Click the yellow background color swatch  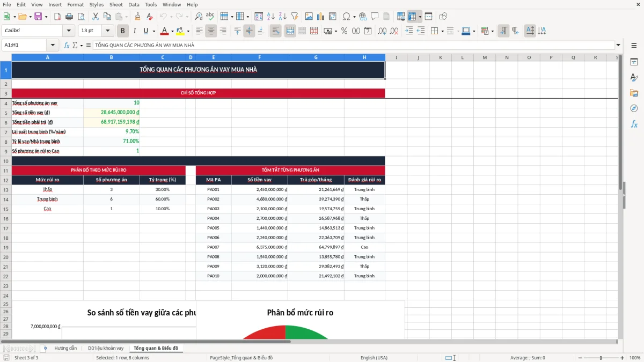click(180, 31)
